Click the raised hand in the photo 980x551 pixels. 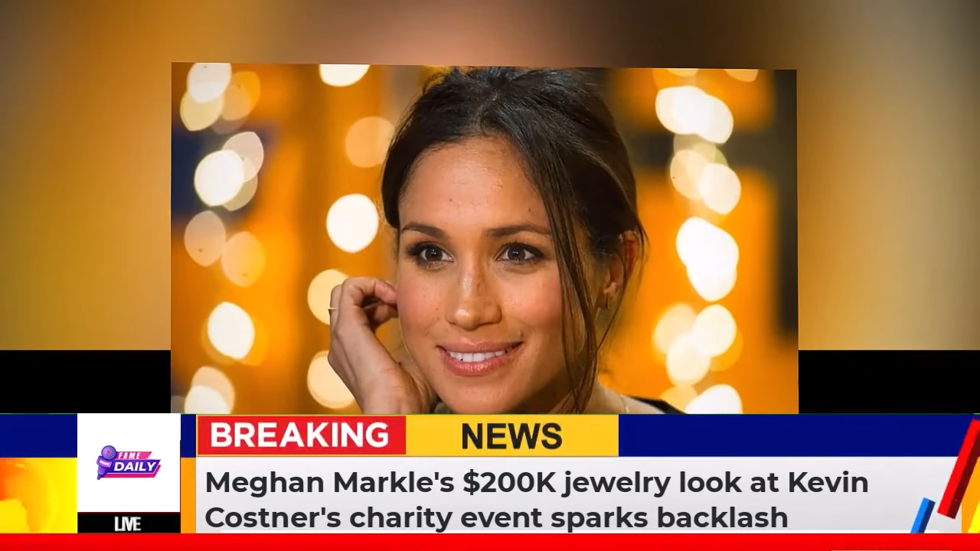369,337
